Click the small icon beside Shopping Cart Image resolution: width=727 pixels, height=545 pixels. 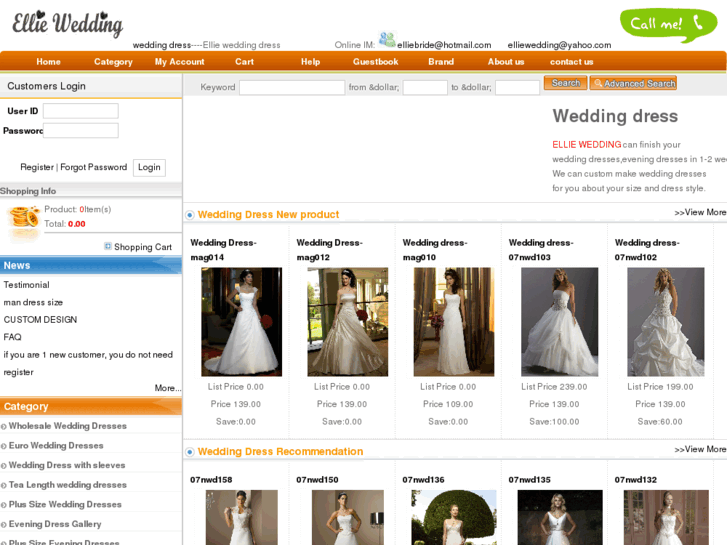108,246
